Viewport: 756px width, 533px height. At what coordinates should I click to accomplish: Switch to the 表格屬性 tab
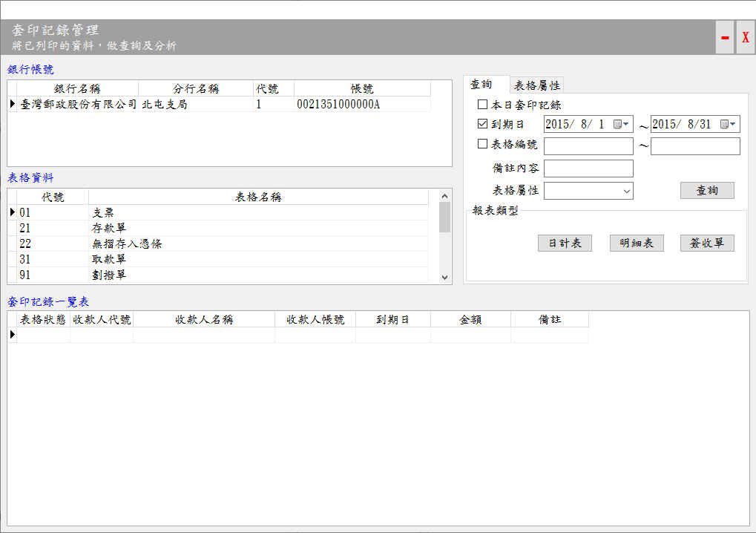(x=537, y=85)
